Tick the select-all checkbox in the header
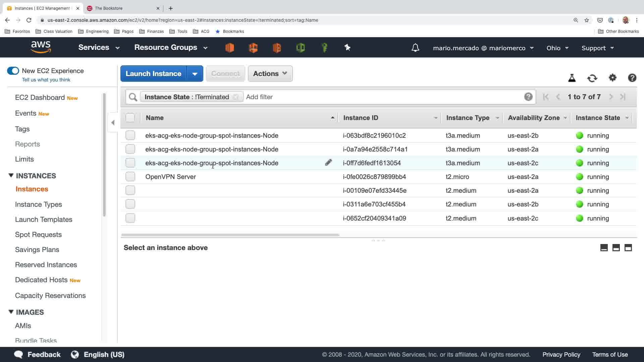This screenshot has width=644, height=362. (x=130, y=118)
